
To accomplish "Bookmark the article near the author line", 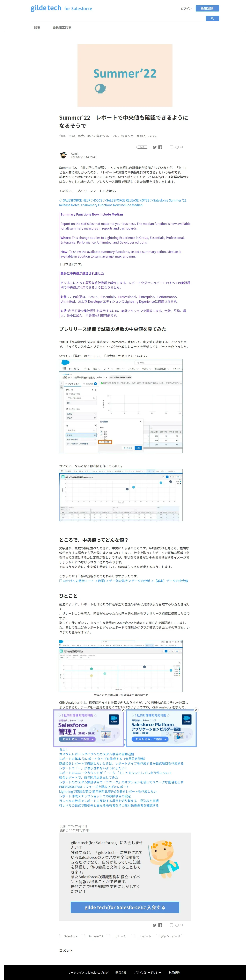I will [171, 147].
